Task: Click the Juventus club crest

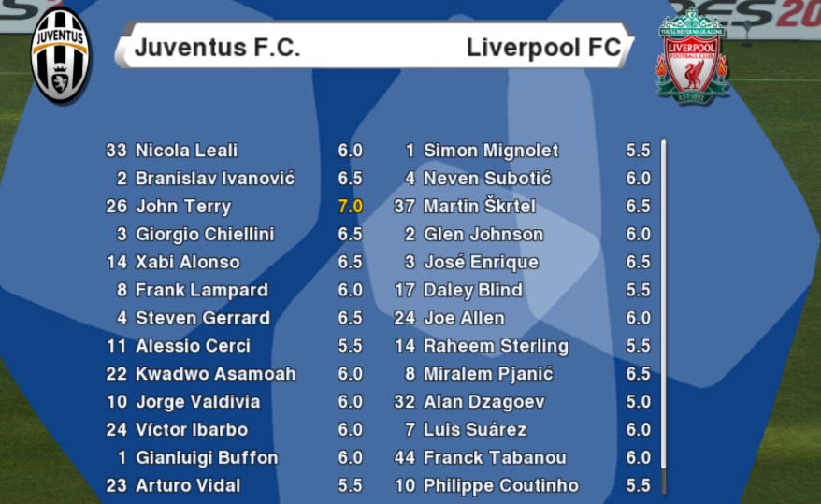Action: (60, 55)
